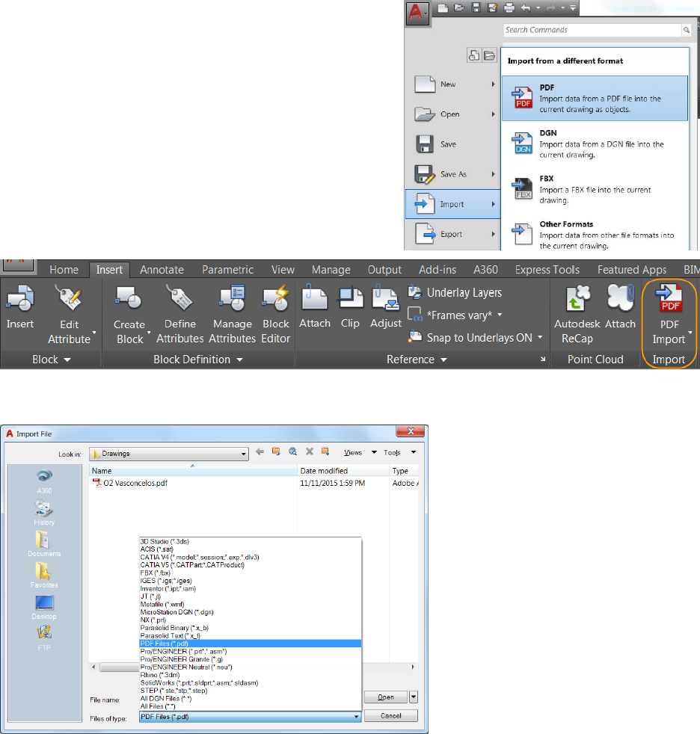Click Reference panel dialog launcher arrow
Viewport: 700px width, 734px height.
click(x=543, y=359)
